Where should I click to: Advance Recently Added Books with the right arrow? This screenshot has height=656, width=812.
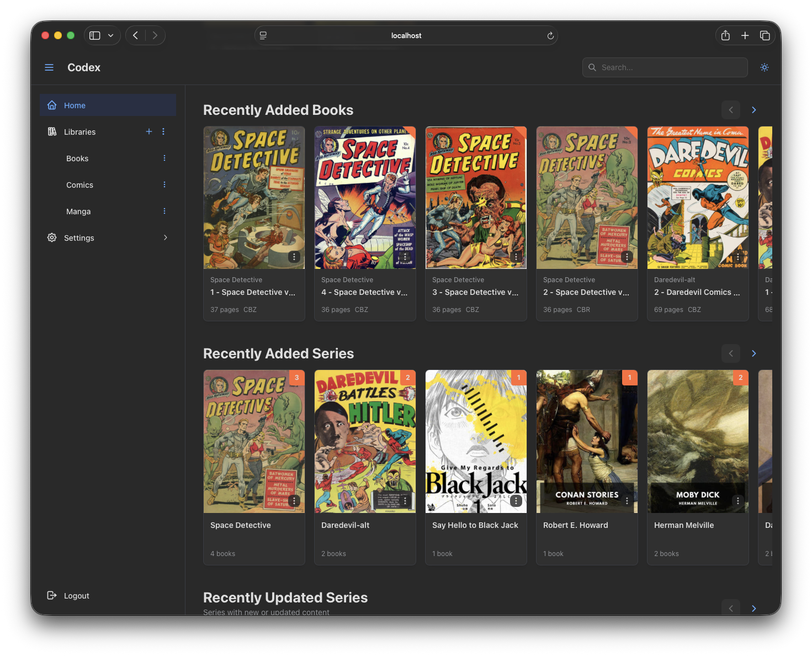pos(753,110)
